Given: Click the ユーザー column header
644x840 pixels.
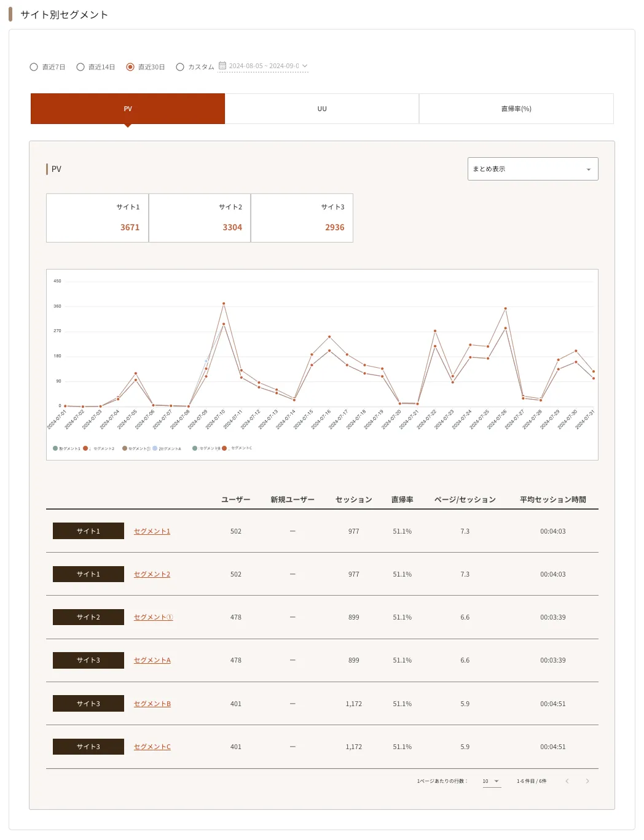Looking at the screenshot, I should coord(236,500).
